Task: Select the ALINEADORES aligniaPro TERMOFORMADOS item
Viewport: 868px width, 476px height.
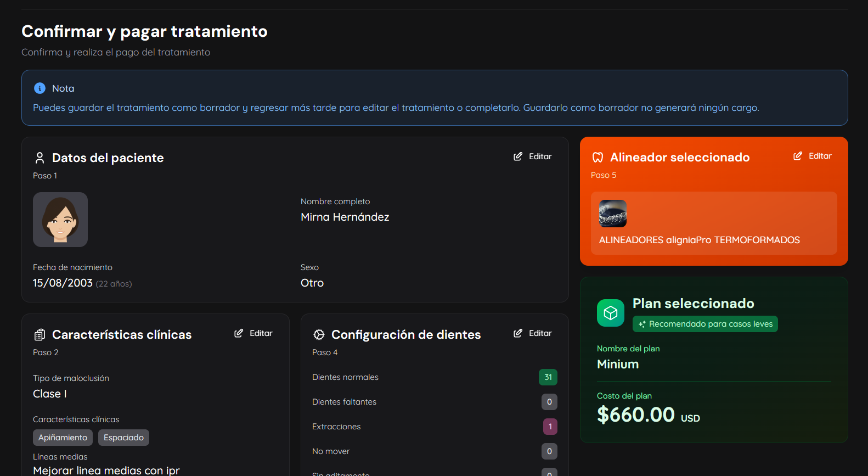Action: [699, 240]
